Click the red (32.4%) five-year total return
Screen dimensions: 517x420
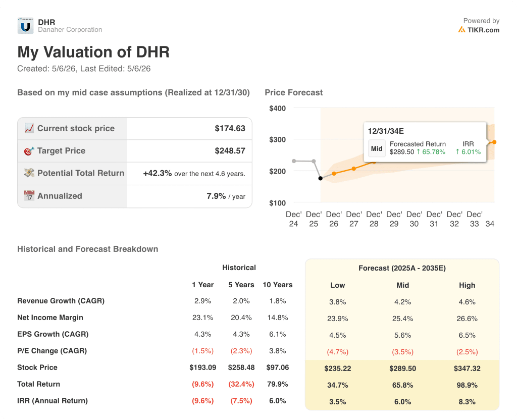tap(241, 384)
